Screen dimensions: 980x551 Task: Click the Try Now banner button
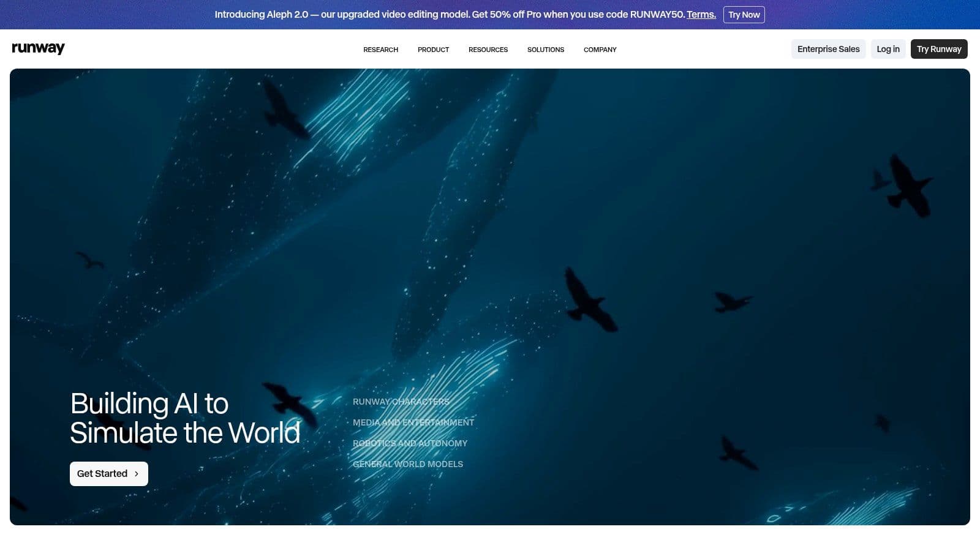coord(744,15)
